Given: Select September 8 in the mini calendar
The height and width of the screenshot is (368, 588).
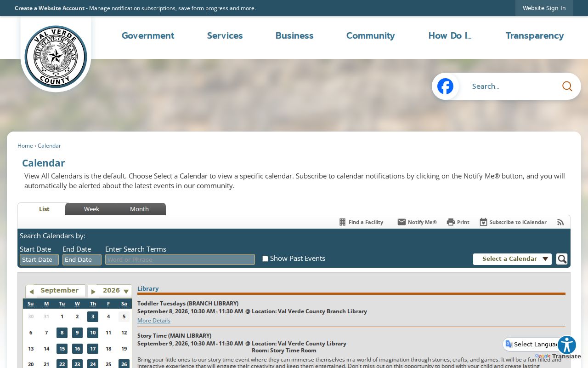Looking at the screenshot, I should click(62, 333).
